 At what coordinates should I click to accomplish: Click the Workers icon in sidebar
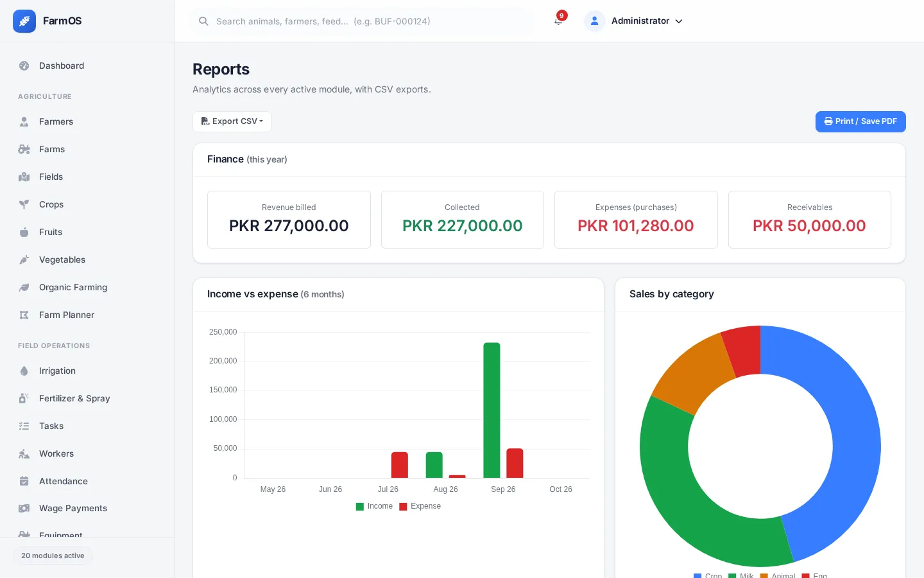point(24,453)
